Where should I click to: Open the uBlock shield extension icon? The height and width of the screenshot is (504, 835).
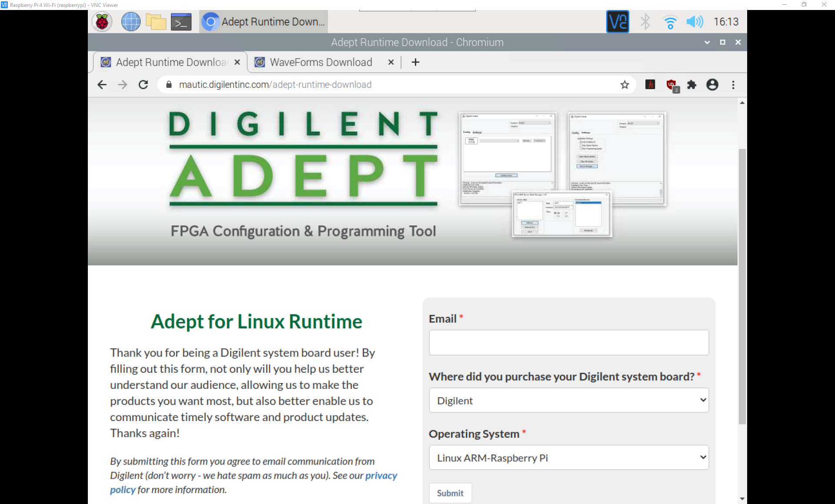(x=672, y=86)
